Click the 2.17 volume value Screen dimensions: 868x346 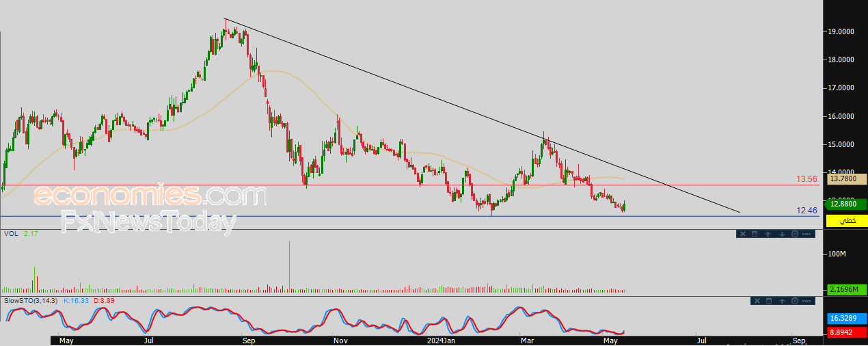coord(31,234)
